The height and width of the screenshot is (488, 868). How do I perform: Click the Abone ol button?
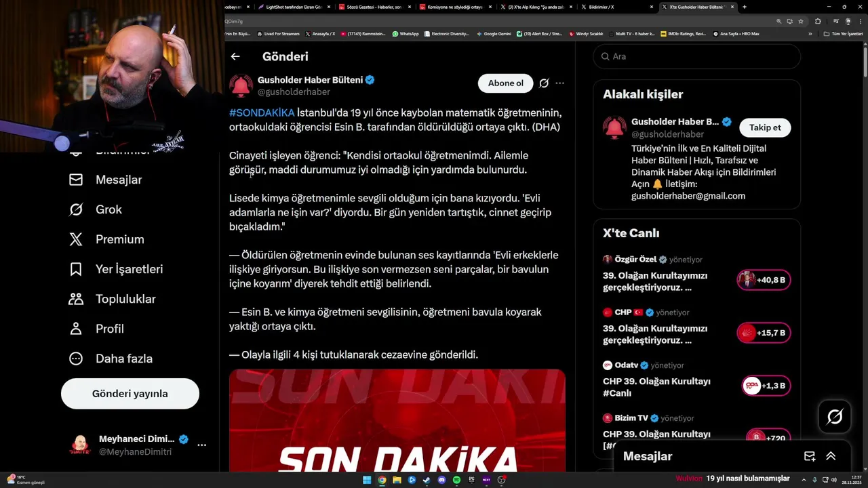[x=506, y=83]
